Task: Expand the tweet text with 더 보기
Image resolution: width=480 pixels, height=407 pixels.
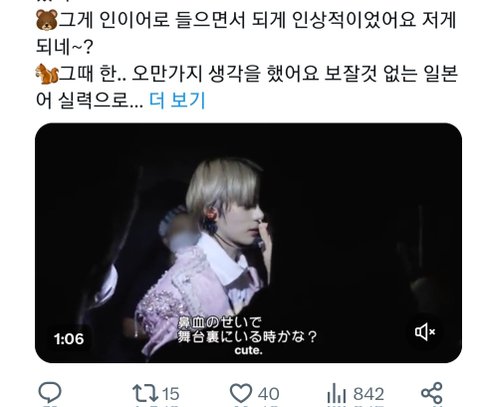Action: (177, 100)
